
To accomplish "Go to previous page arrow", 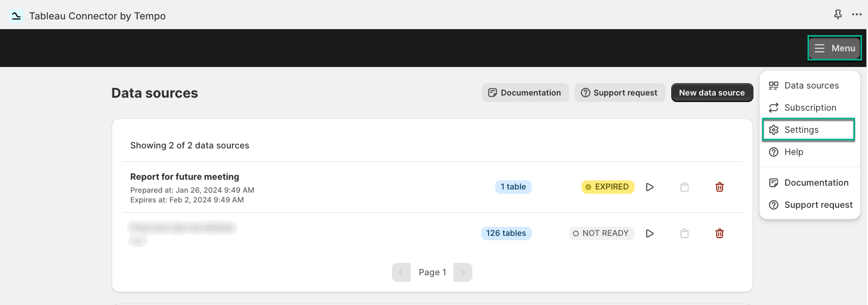I will (x=401, y=272).
